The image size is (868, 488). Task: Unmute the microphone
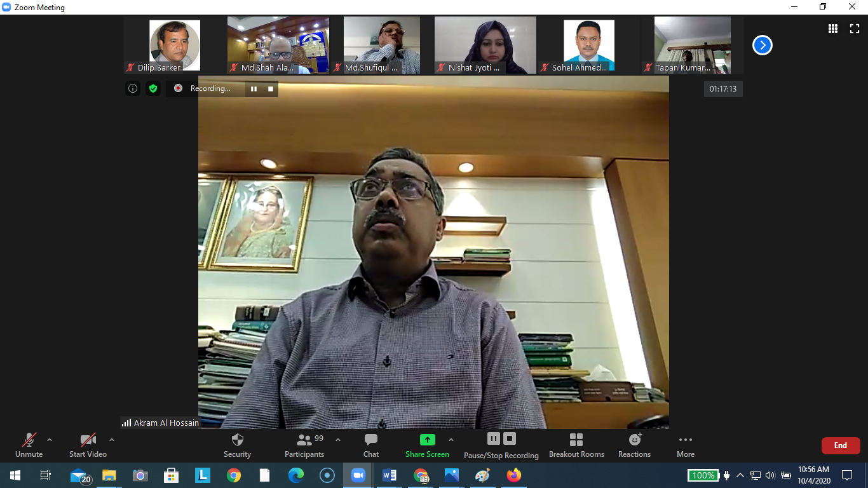point(29,445)
